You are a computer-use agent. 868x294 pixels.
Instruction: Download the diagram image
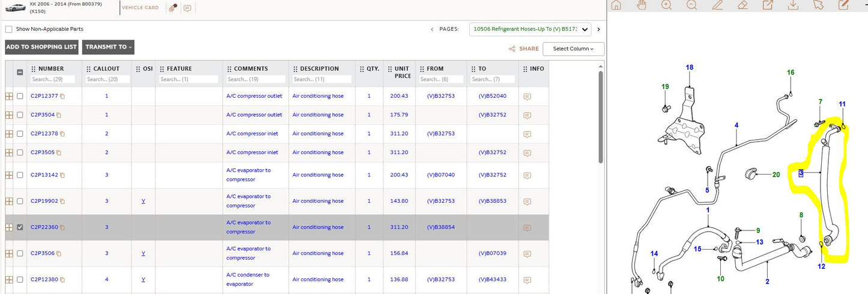coord(793,5)
